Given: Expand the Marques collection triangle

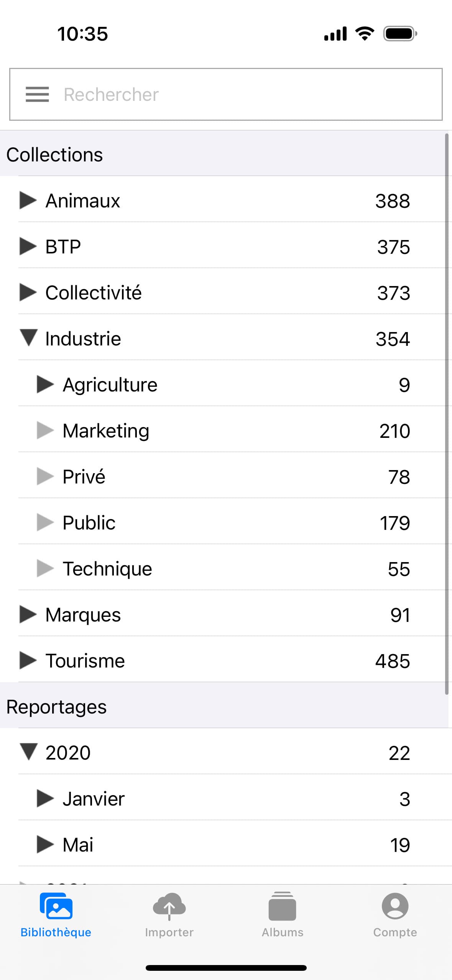Looking at the screenshot, I should (x=28, y=614).
